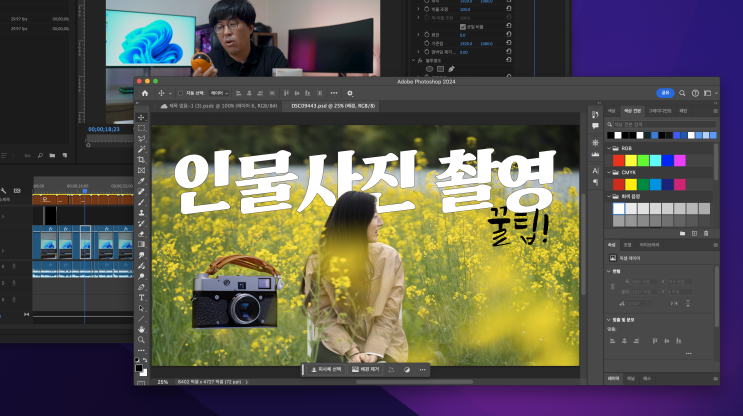
Task: Pick the red swatch in RGB group
Action: tap(618, 161)
